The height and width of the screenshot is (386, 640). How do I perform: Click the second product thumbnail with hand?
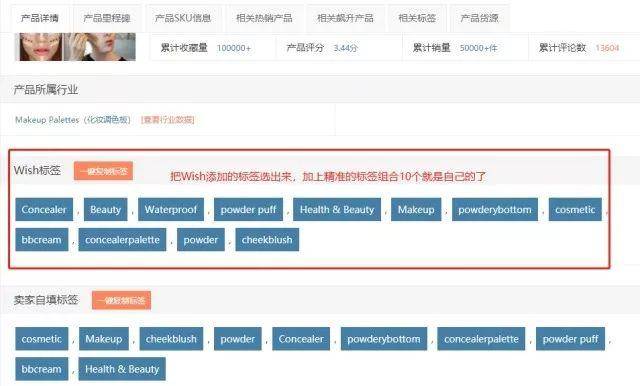(100, 47)
